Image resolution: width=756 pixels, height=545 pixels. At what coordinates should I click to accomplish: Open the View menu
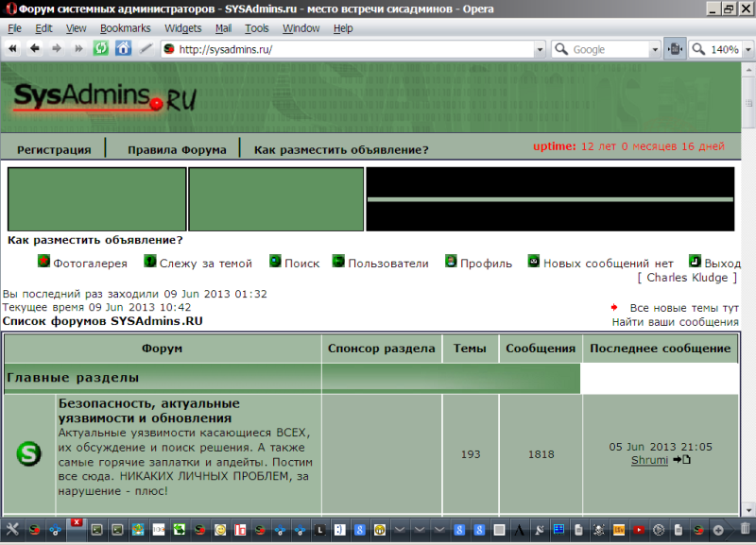(77, 28)
